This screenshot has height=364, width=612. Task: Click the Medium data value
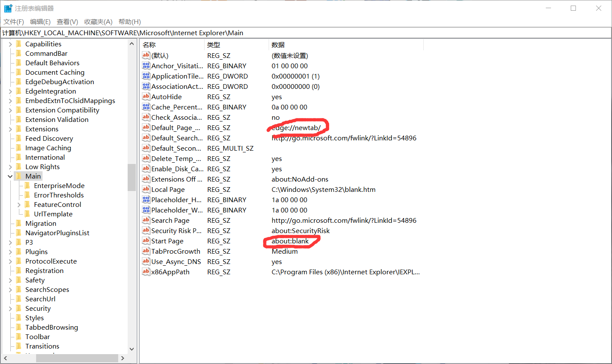(x=285, y=251)
